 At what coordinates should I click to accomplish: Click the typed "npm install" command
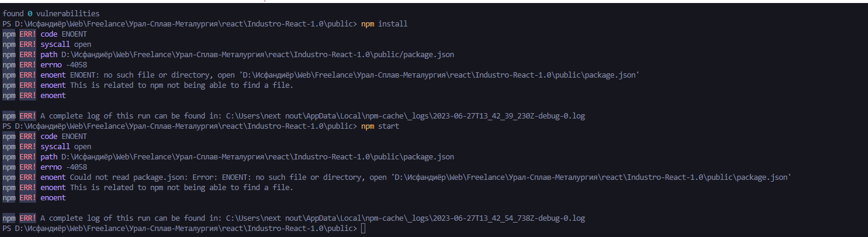pyautogui.click(x=385, y=24)
